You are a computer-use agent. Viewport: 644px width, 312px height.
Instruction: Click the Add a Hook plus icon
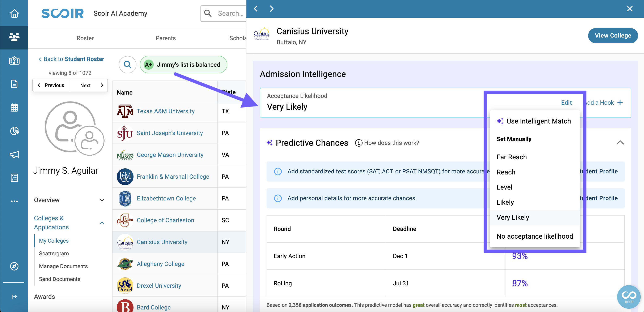(x=620, y=103)
